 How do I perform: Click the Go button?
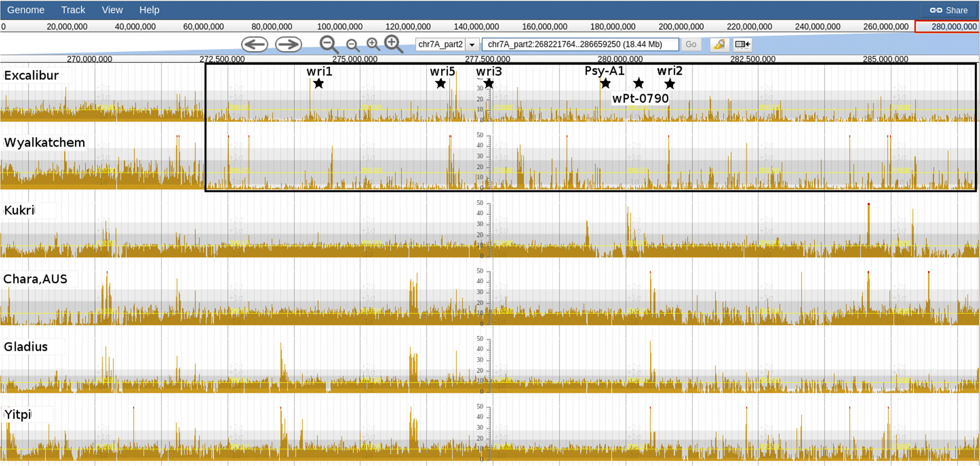(691, 44)
